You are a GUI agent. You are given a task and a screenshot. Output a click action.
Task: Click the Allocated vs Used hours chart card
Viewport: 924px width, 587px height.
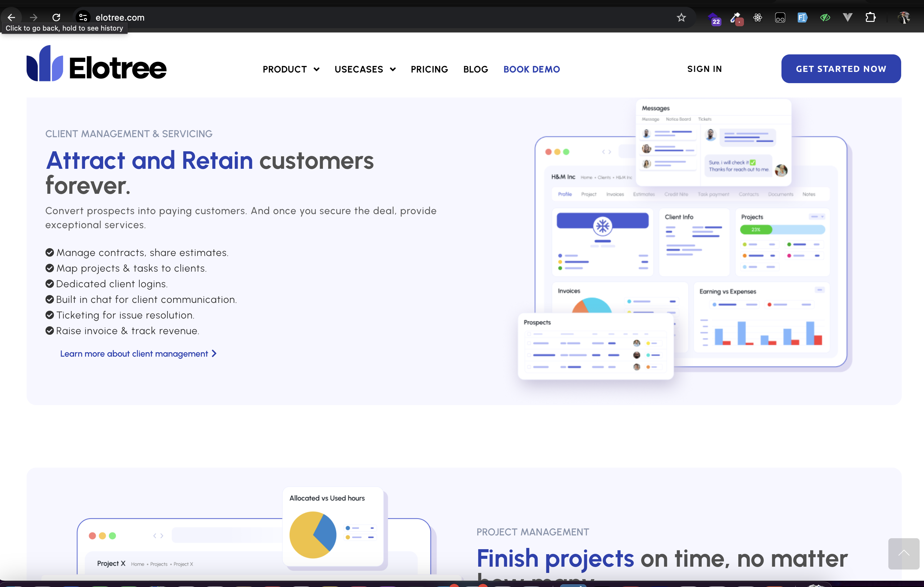coord(333,526)
